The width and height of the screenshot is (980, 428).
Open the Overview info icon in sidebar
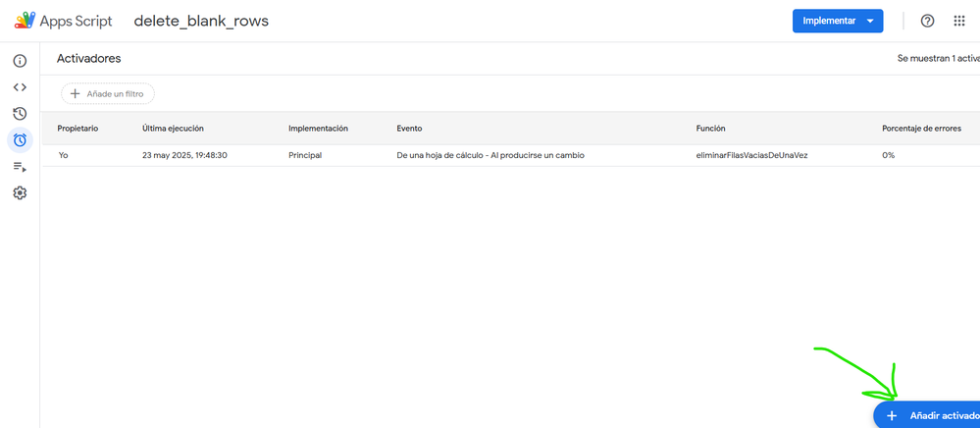point(20,61)
